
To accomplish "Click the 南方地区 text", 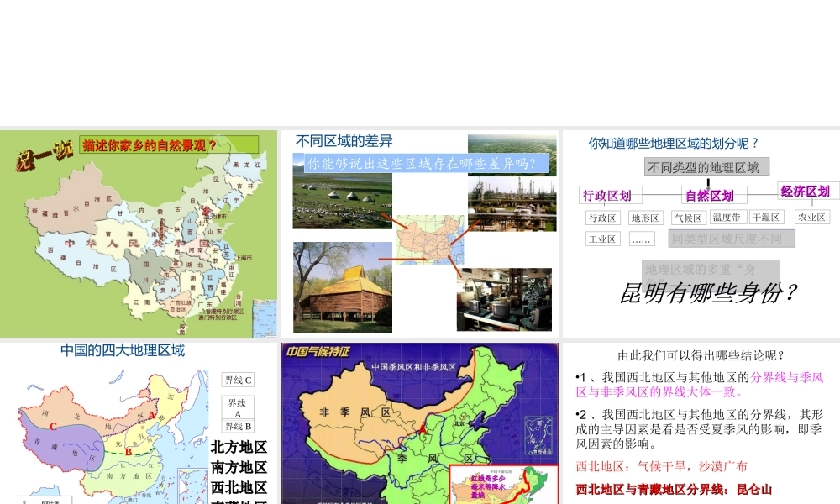I will 239,468.
